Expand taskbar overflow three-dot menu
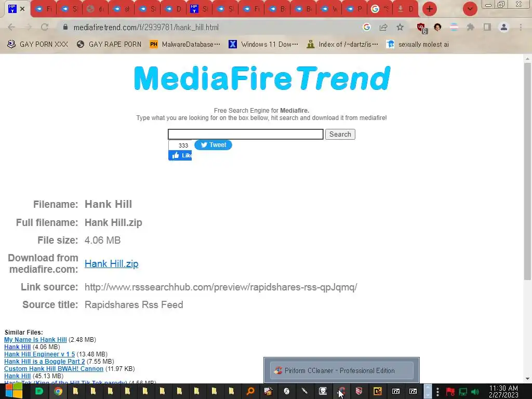The width and height of the screenshot is (532, 399). point(437,392)
